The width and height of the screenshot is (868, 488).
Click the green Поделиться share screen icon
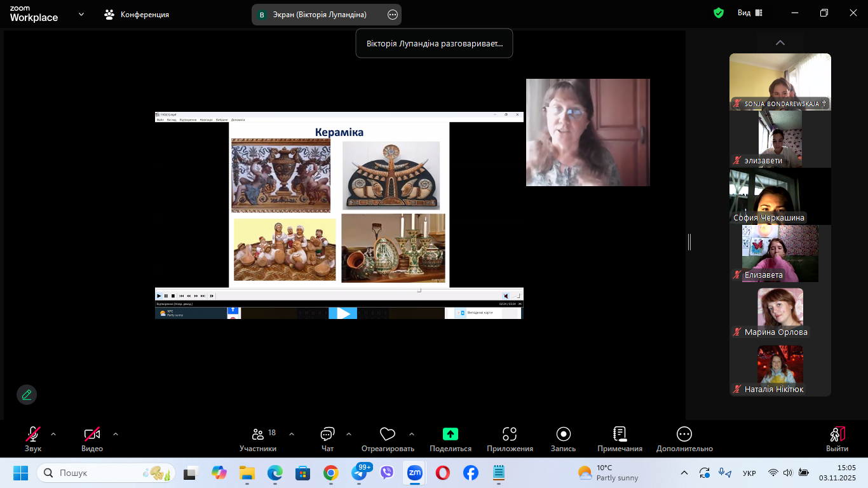(x=450, y=435)
